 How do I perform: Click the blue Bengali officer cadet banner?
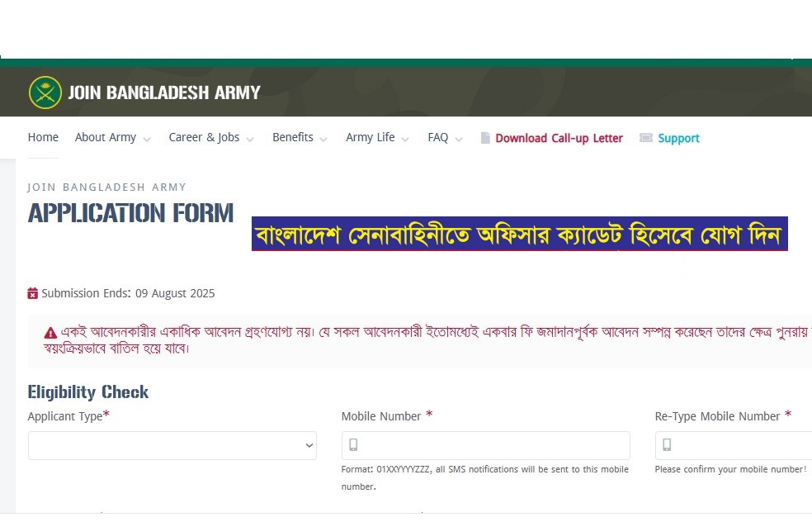519,234
